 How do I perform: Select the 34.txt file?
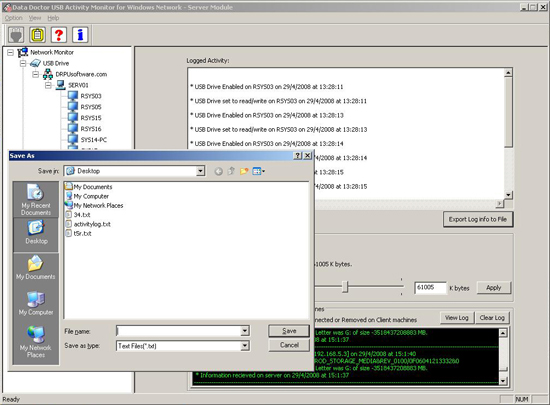[78, 215]
